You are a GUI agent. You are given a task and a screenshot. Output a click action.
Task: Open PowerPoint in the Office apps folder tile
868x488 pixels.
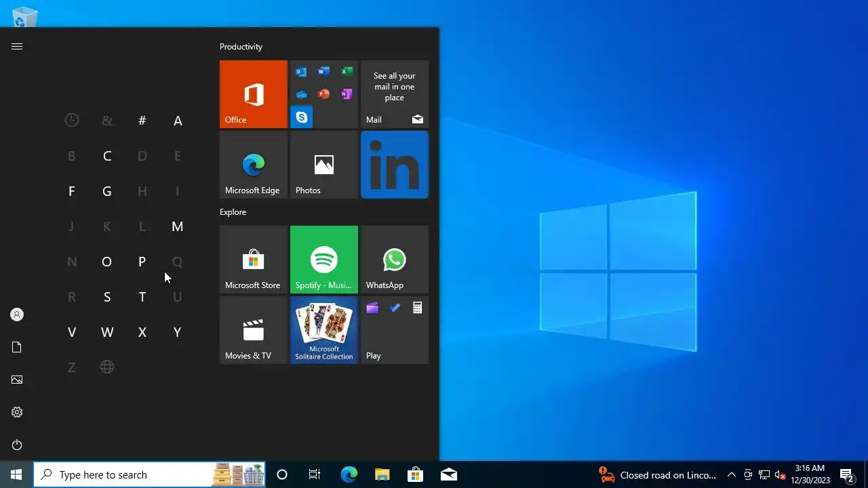pos(324,94)
